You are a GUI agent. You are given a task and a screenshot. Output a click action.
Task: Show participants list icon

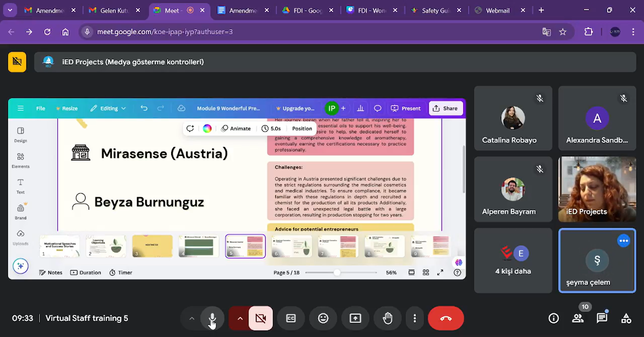click(x=578, y=318)
